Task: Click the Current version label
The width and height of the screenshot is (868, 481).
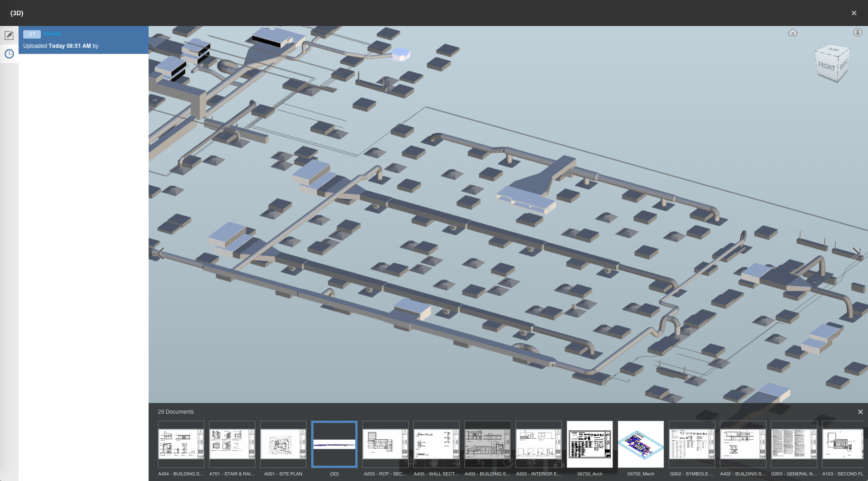Action: [52, 34]
